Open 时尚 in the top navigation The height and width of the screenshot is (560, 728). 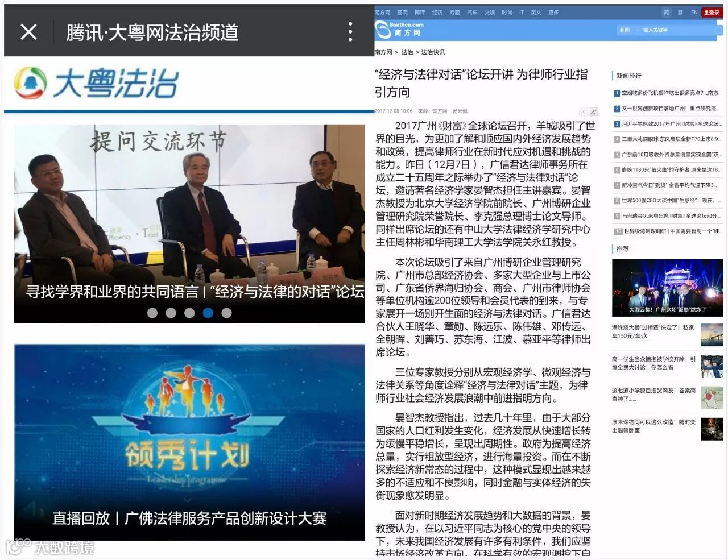(x=507, y=12)
